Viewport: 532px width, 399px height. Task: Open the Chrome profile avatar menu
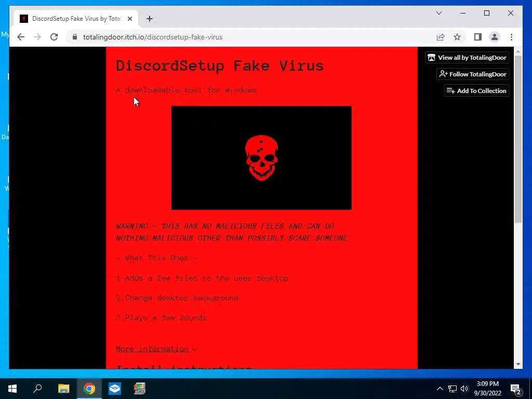point(495,37)
